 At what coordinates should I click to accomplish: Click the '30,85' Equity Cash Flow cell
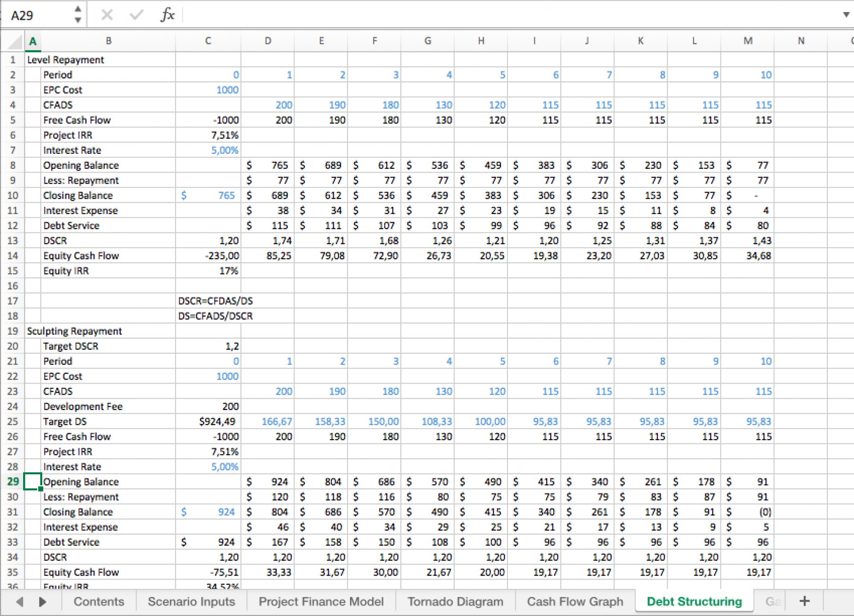click(x=694, y=256)
